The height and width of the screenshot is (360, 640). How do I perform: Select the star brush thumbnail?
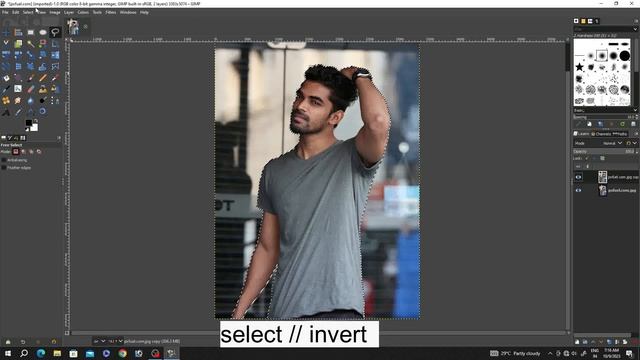pyautogui.click(x=579, y=67)
